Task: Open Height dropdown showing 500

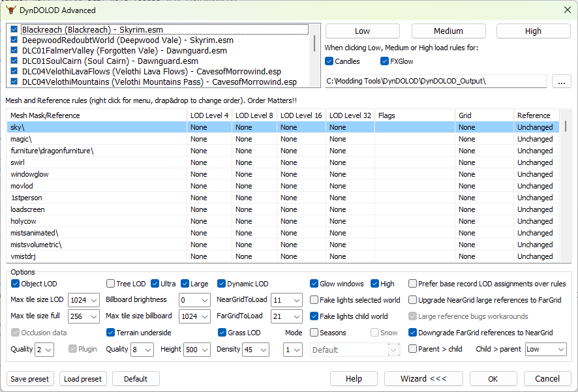Action: pos(197,350)
